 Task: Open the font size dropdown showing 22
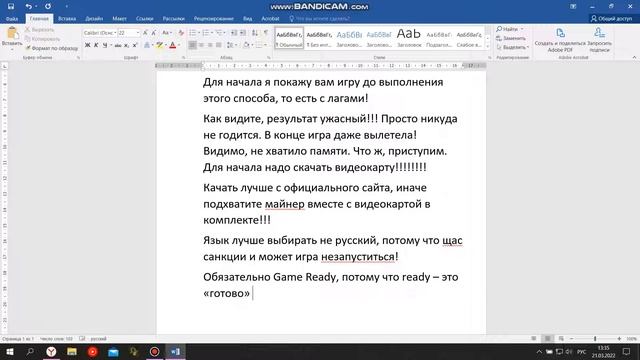138,33
